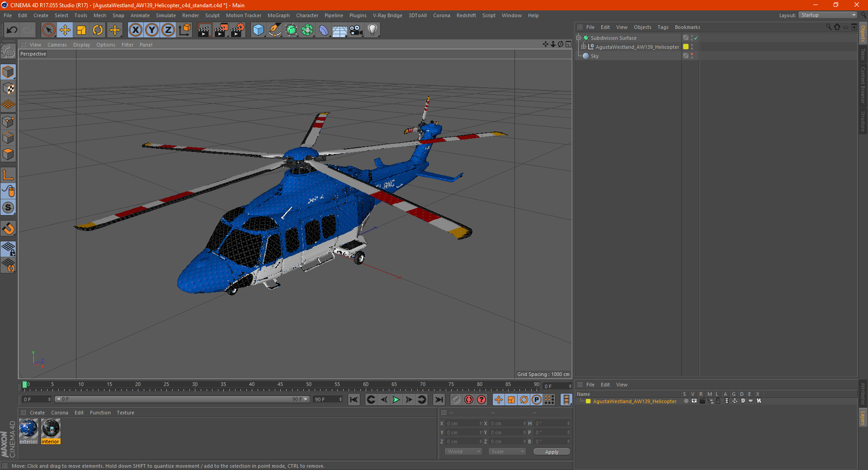868x470 pixels.
Task: Activate the Scale tool
Action: (81, 30)
